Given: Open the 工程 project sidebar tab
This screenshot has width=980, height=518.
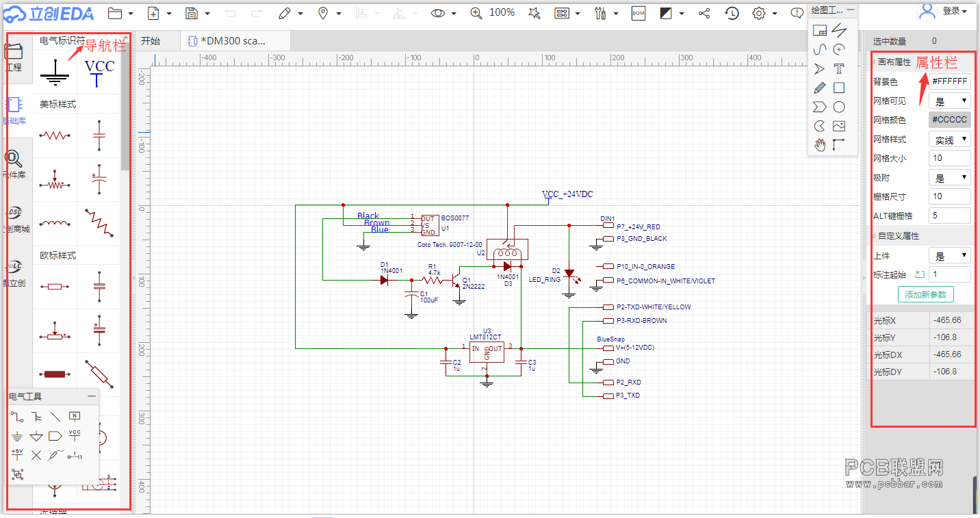Looking at the screenshot, I should pos(14,57).
